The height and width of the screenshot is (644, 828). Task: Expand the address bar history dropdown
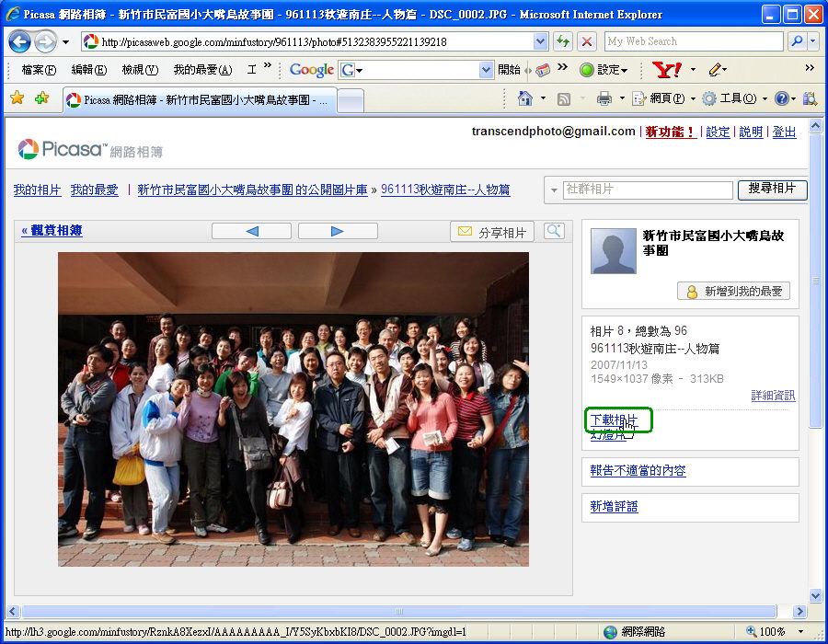pos(540,41)
